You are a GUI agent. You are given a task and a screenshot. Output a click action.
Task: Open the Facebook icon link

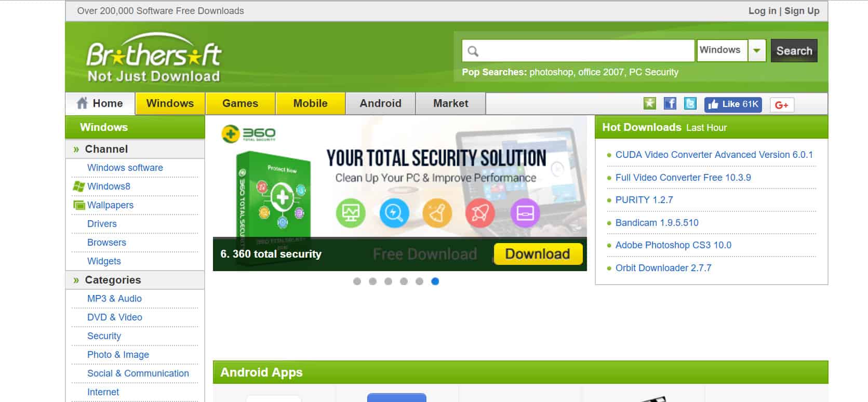coord(670,103)
